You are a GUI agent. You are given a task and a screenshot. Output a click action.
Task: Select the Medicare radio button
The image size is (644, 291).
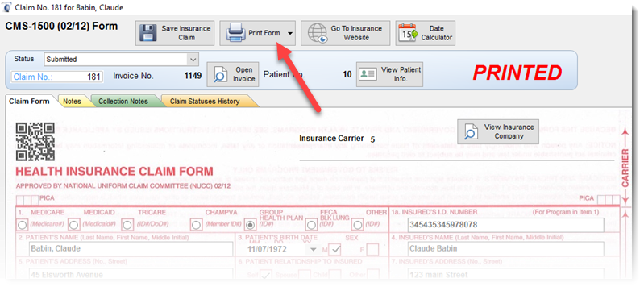point(23,224)
